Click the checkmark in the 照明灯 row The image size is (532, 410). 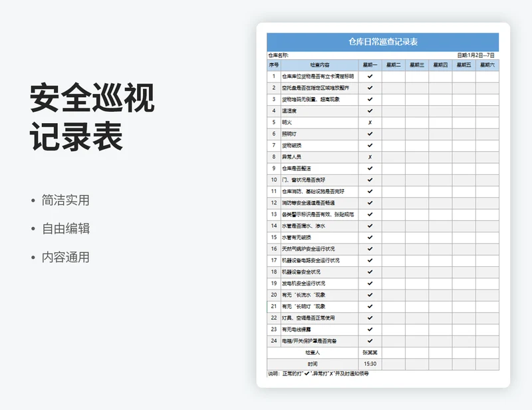point(370,134)
